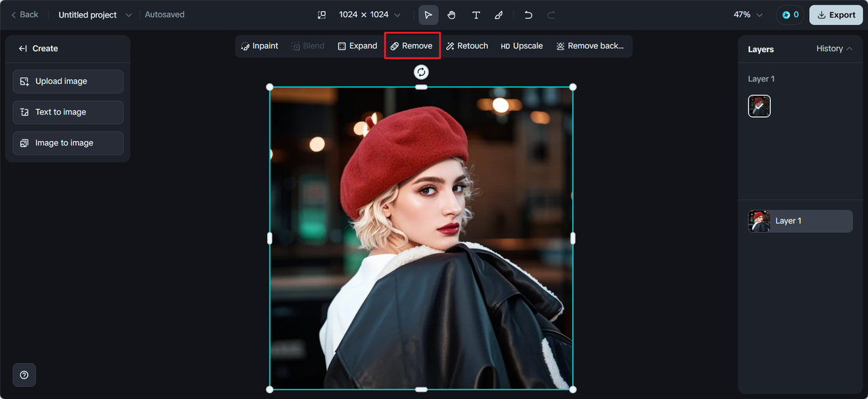Click the Autosaved status text
Screen dimensions: 868x399
[x=165, y=15]
